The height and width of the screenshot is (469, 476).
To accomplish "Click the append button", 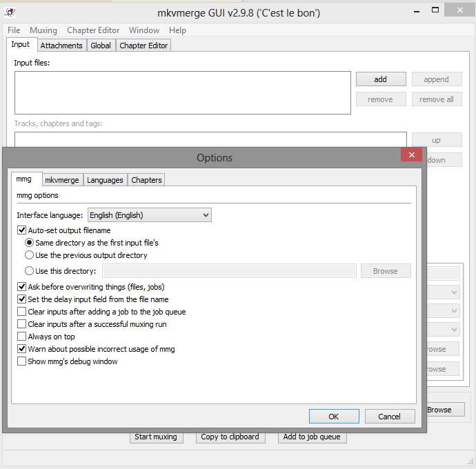I will point(437,79).
